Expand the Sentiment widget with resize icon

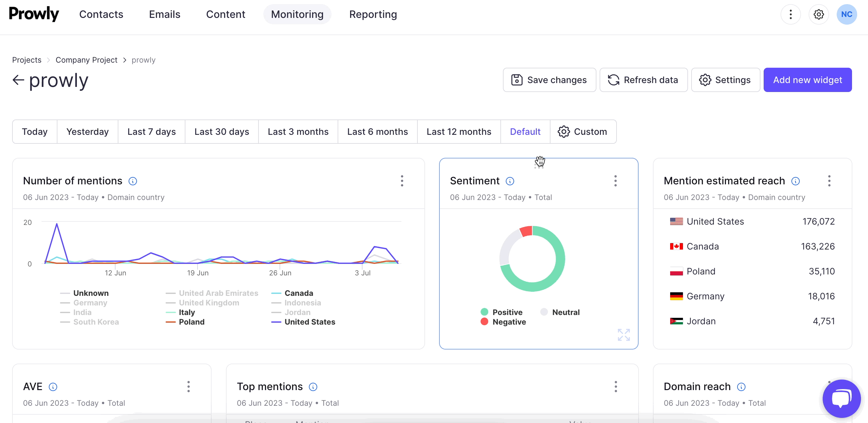(624, 335)
